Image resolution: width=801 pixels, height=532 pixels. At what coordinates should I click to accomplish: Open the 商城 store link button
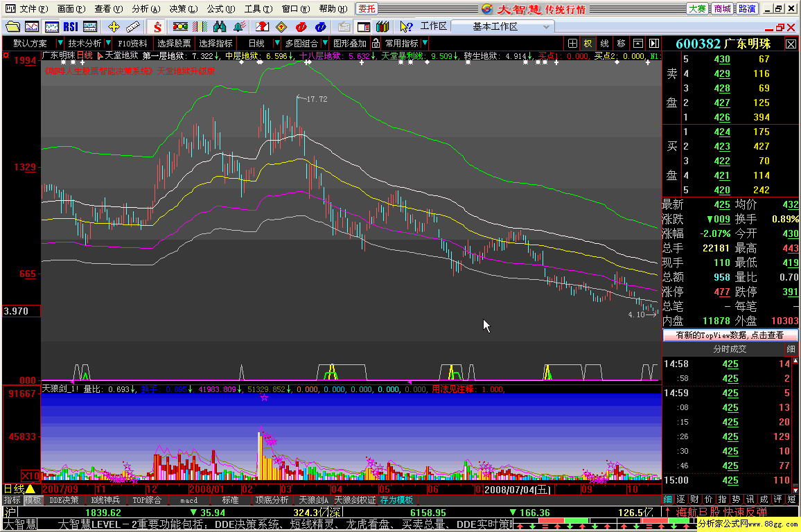tap(722, 9)
